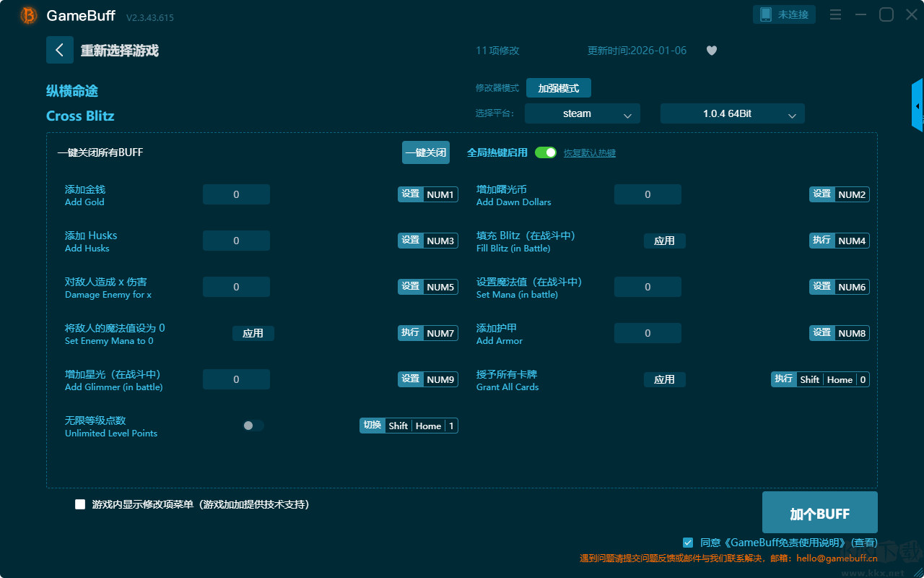924x578 pixels.
Task: Click the Add Husks value field
Action: click(236, 241)
